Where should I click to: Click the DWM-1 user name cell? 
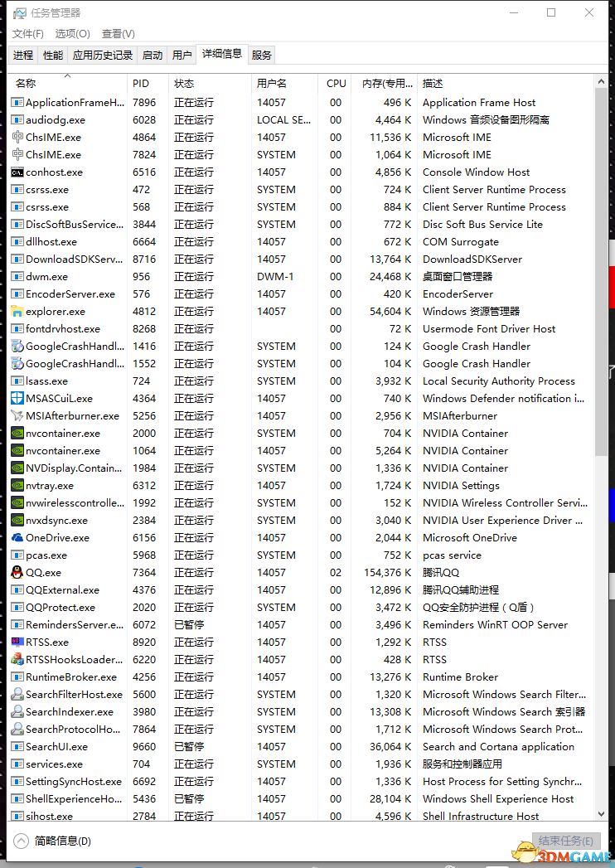(275, 277)
